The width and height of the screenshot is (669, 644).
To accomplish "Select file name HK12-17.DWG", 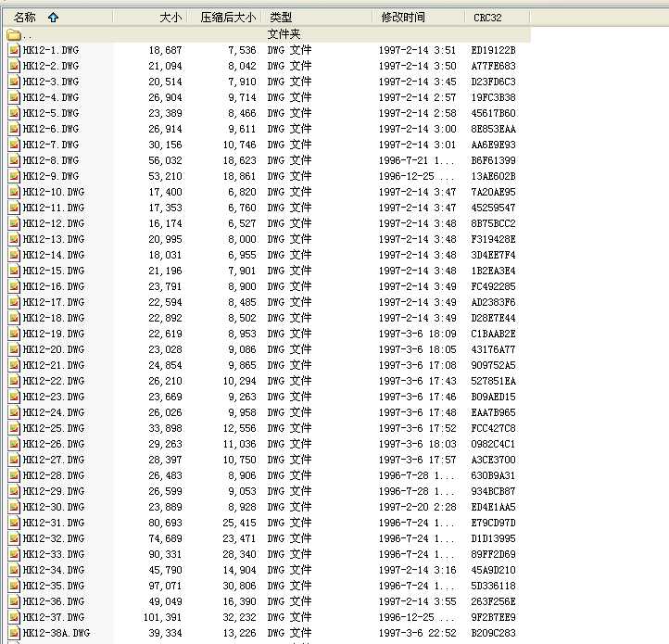I will (54, 303).
